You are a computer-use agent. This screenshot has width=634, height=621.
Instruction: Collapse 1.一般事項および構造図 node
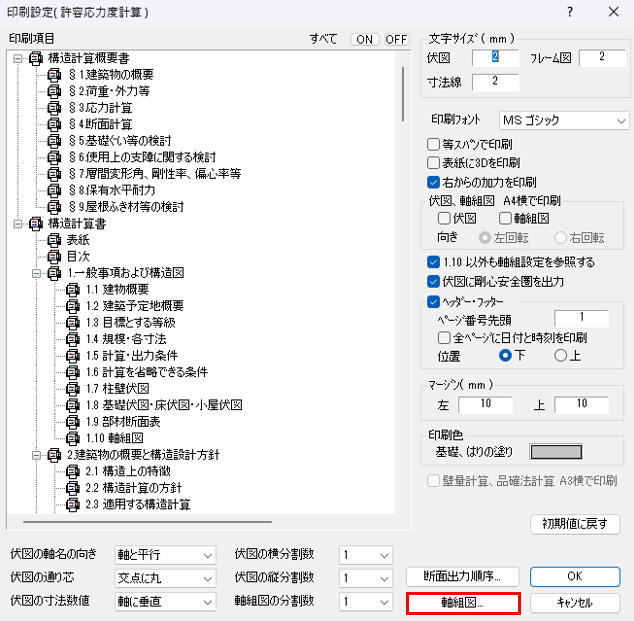click(36, 273)
